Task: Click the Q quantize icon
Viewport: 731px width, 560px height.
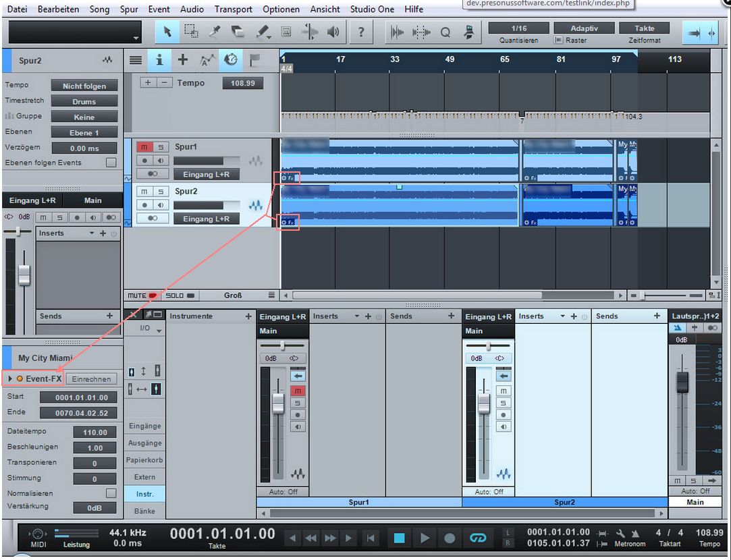Action: tap(445, 32)
